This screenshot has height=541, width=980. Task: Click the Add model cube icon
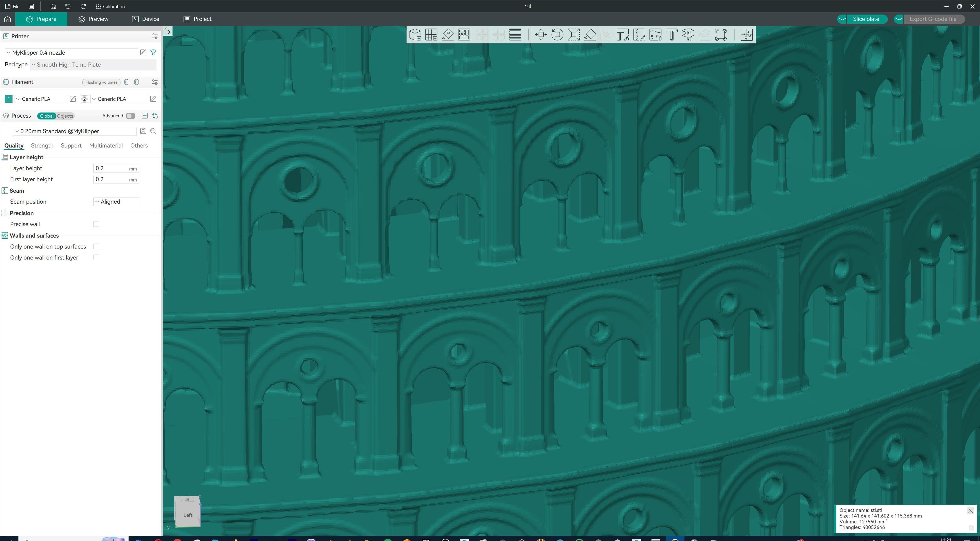[x=415, y=35]
